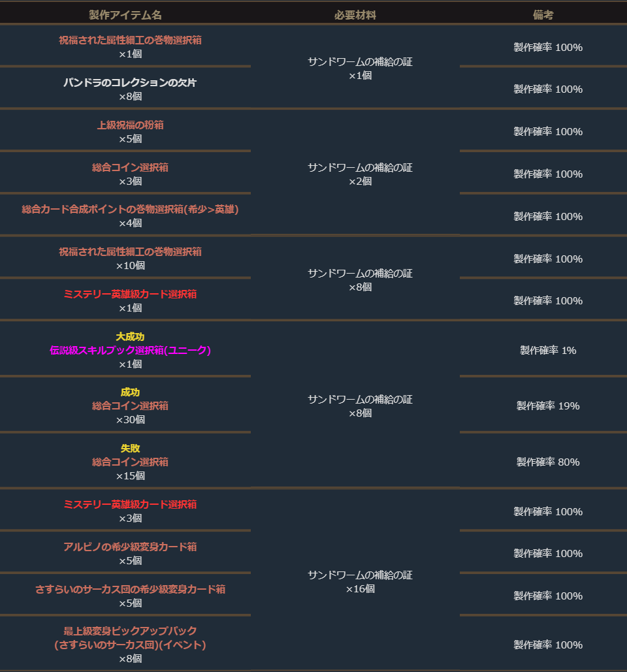Click the 製作確率 1% cell
The image size is (627, 672).
pos(548,350)
